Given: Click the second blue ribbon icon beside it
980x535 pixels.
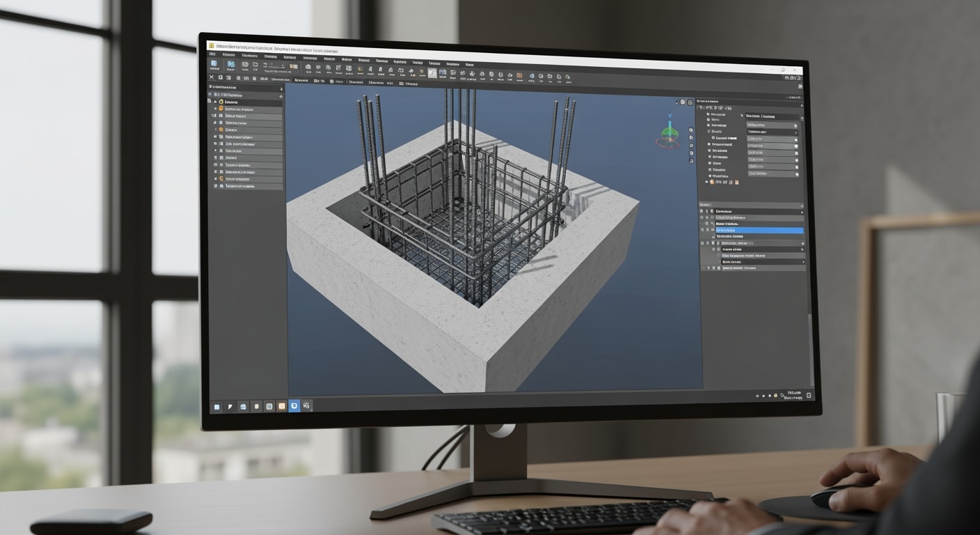Looking at the screenshot, I should [230, 65].
